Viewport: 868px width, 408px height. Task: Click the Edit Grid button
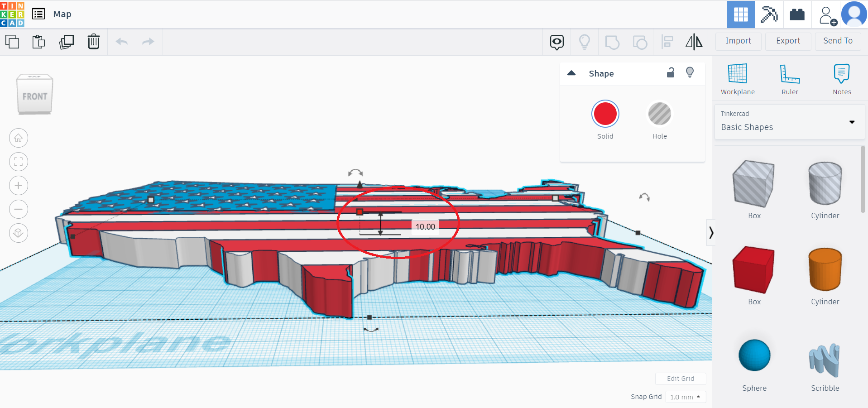[681, 379]
